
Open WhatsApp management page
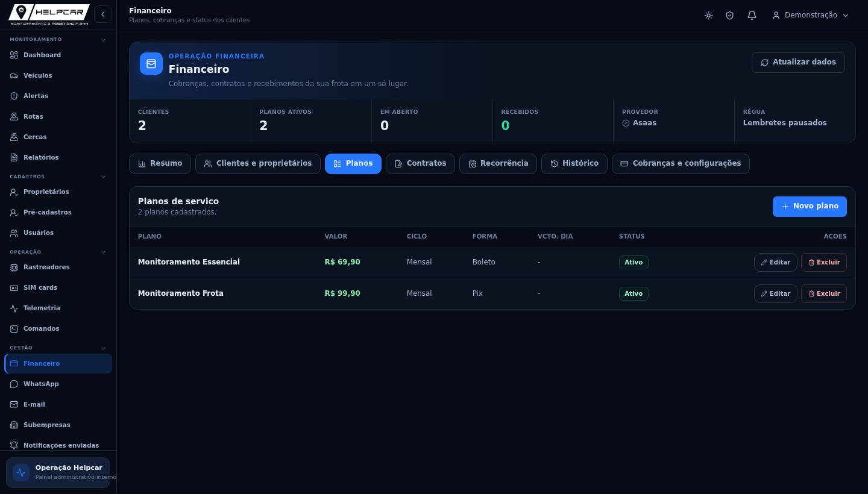[x=58, y=384]
